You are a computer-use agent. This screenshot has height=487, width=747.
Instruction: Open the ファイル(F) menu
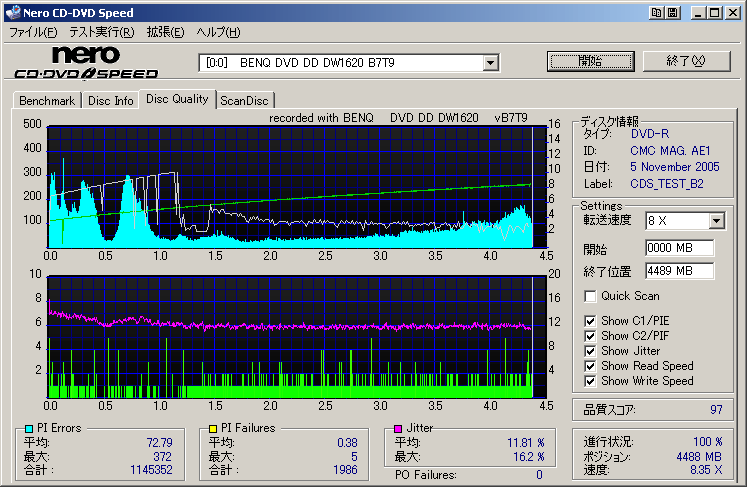pos(33,32)
